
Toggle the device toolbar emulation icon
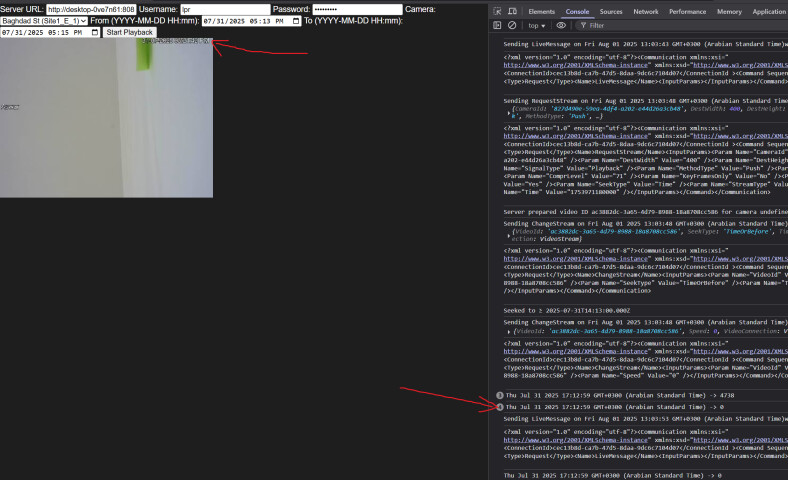(513, 11)
